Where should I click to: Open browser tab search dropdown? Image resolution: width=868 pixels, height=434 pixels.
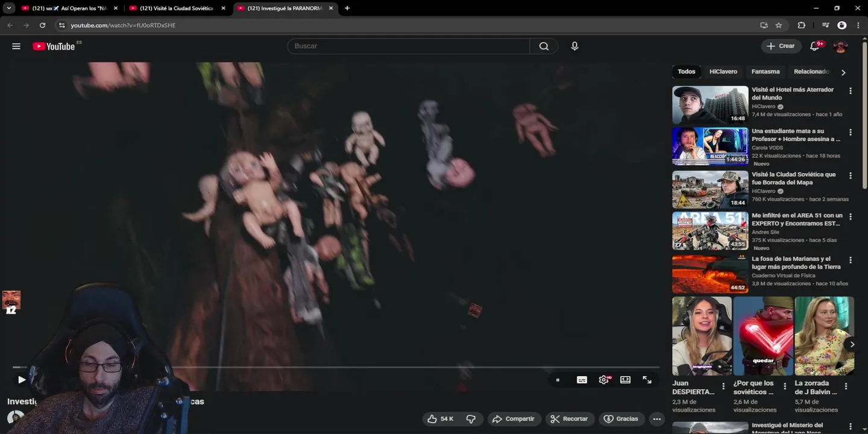[8, 8]
